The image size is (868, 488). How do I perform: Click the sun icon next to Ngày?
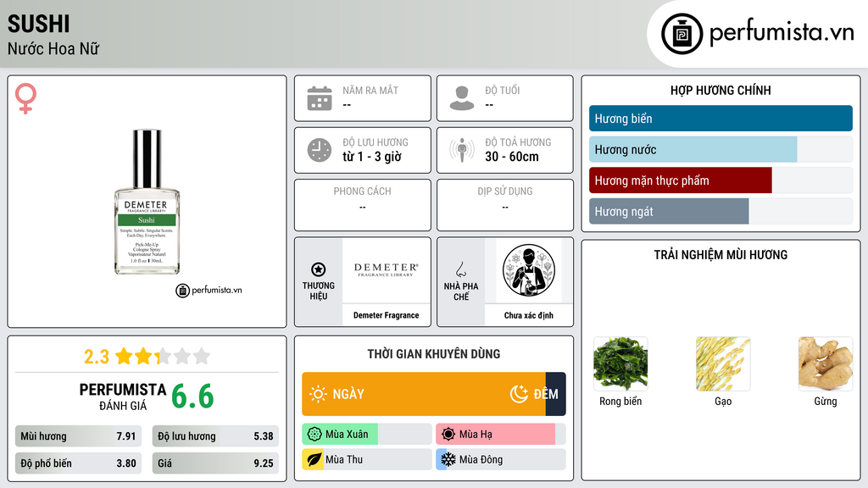318,394
